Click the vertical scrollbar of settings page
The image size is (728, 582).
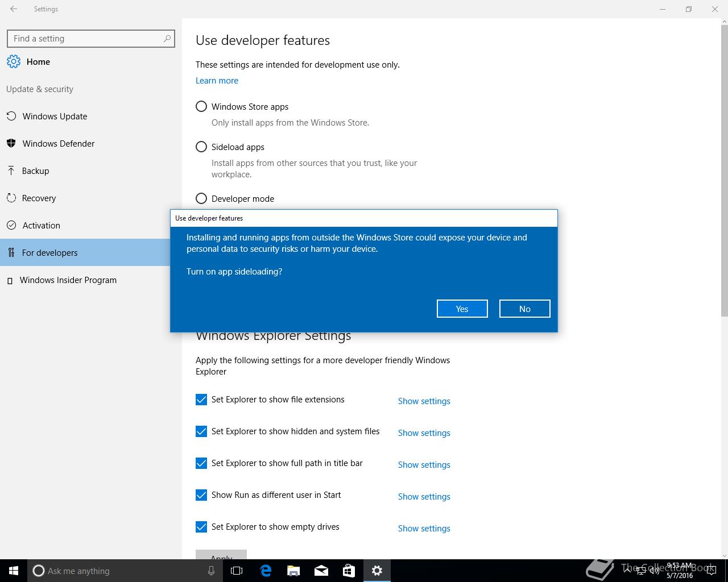(724, 171)
